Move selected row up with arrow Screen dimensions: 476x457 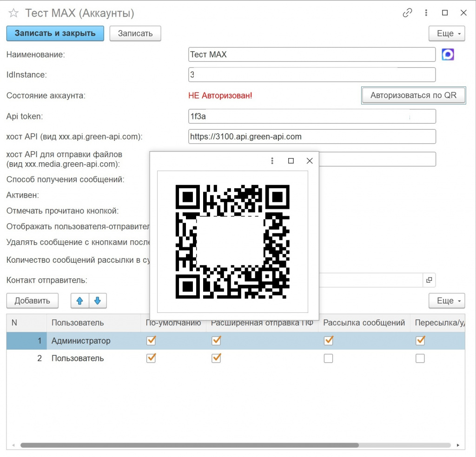pos(80,301)
